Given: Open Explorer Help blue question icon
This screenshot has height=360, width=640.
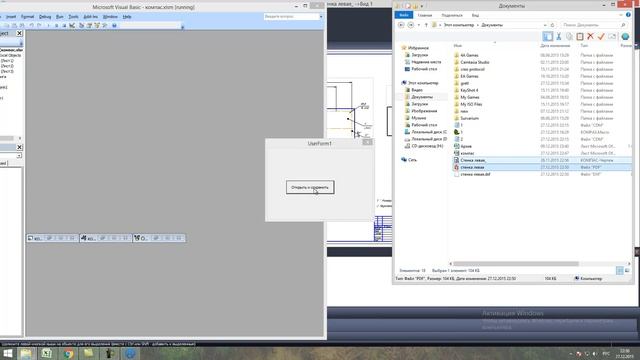Looking at the screenshot, I should [628, 15].
